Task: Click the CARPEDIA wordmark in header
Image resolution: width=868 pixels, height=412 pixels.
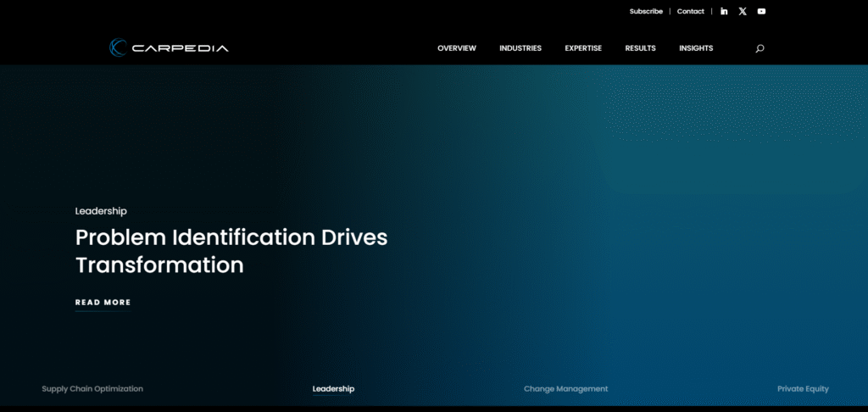Action: (180, 48)
